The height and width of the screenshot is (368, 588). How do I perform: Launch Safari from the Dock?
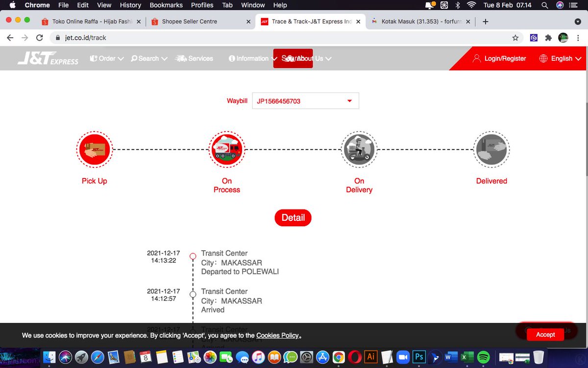click(98, 357)
